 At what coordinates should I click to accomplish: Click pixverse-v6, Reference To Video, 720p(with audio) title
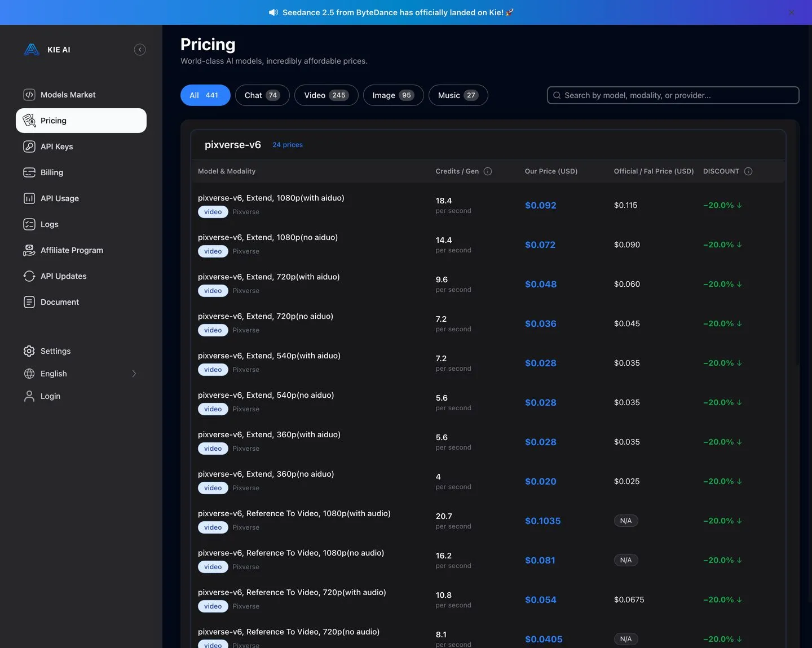(292, 592)
